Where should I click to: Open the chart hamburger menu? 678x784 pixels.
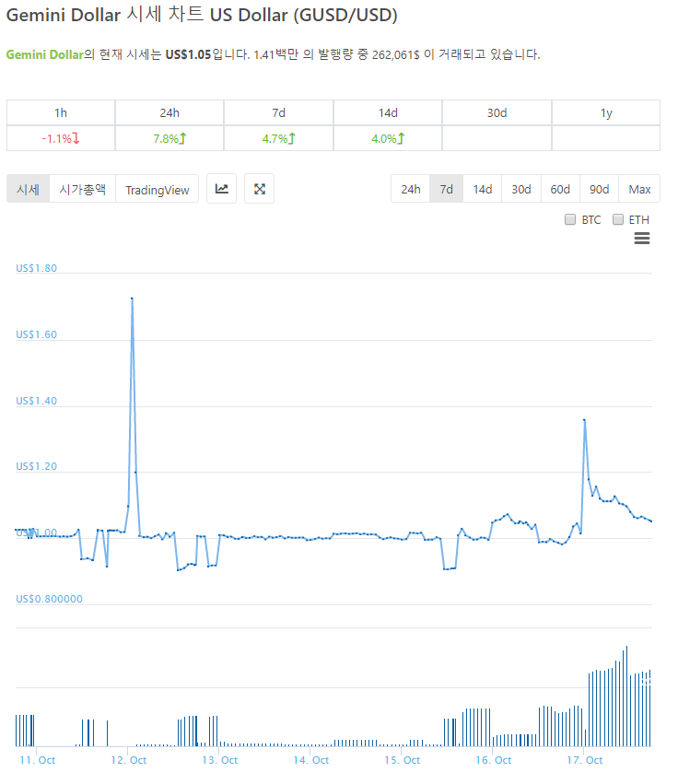(642, 239)
